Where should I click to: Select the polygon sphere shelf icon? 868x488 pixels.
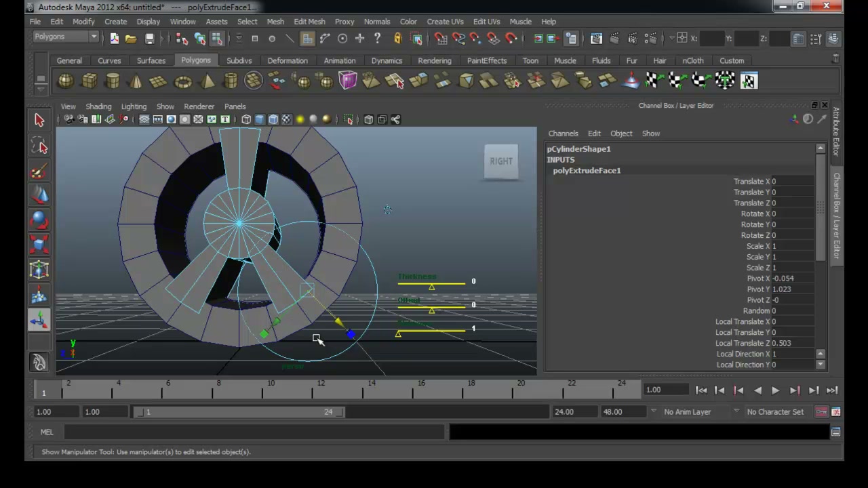66,81
